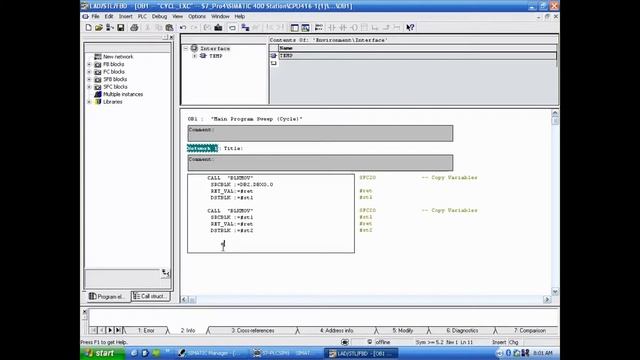This screenshot has width=640, height=360.
Task: Click the 'SRCBLK :=DB2.DBX0.0' code line
Action: pos(242,184)
